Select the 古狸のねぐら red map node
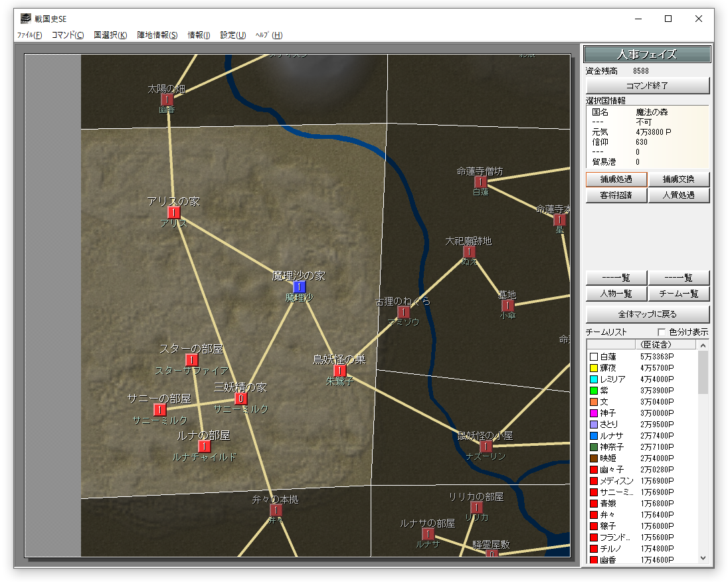The width and height of the screenshot is (728, 582). (x=403, y=312)
